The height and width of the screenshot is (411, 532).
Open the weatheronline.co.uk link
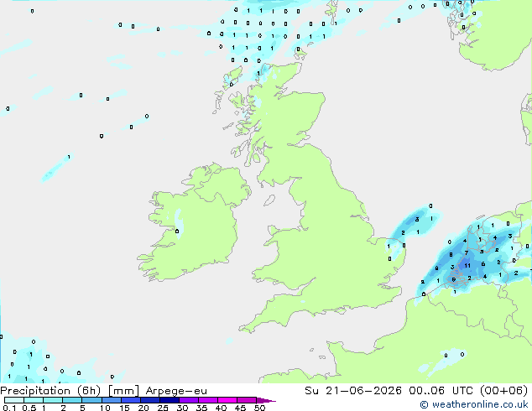[474, 404]
